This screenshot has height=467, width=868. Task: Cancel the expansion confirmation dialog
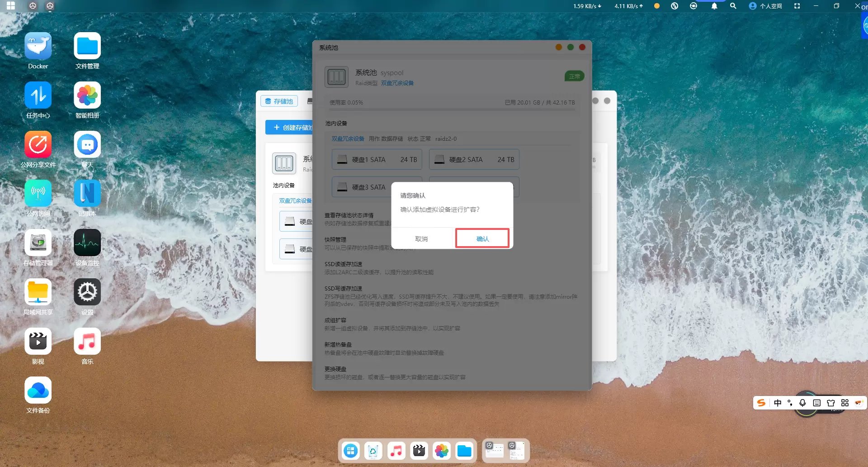pyautogui.click(x=421, y=238)
